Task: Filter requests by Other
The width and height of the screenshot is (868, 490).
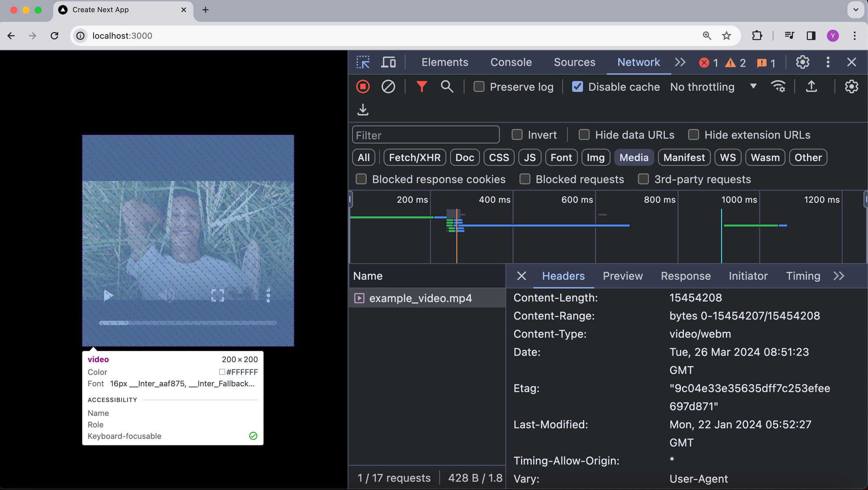Action: [x=808, y=157]
